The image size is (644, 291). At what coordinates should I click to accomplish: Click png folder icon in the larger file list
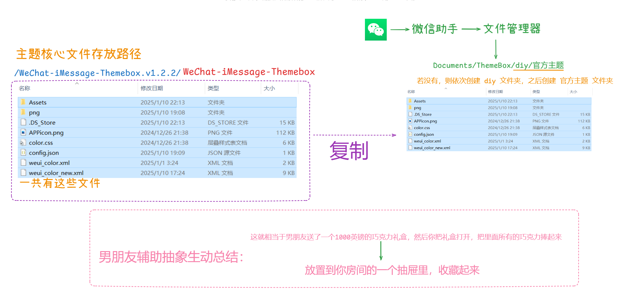click(23, 112)
